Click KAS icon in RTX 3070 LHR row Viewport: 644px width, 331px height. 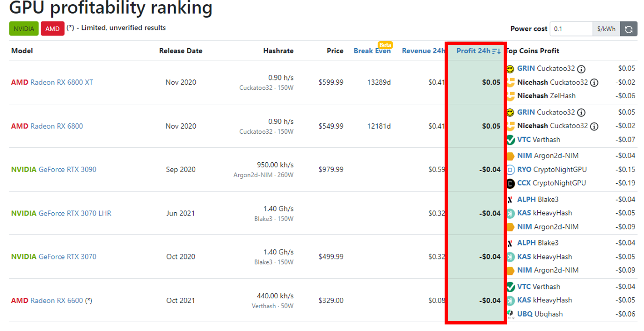tap(510, 213)
